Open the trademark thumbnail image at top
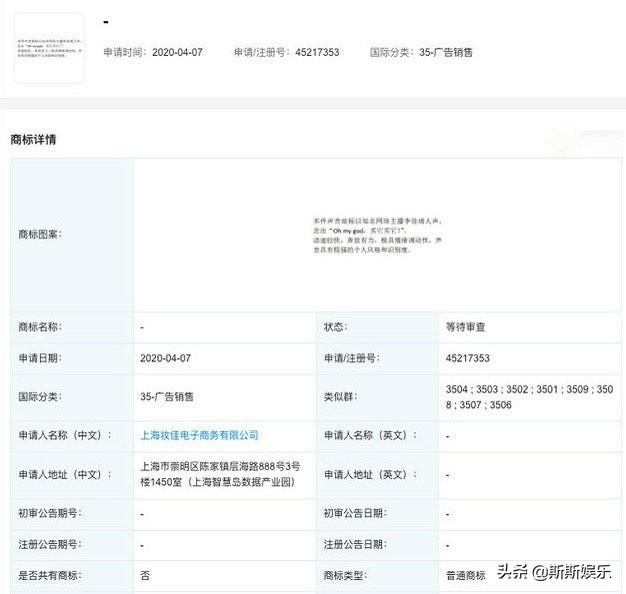This screenshot has height=594, width=626. (x=49, y=48)
